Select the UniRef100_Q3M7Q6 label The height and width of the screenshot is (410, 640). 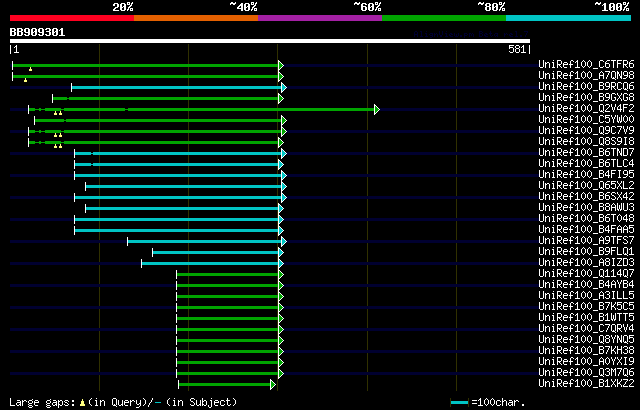pos(587,373)
